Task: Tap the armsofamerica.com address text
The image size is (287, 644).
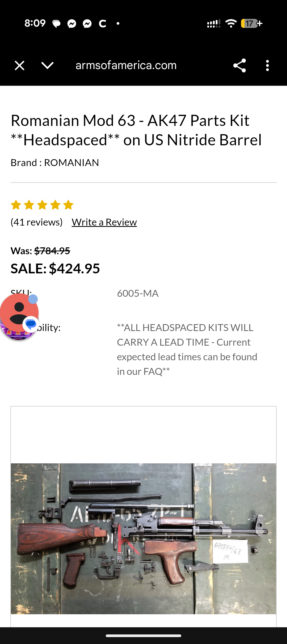Action: tap(126, 65)
